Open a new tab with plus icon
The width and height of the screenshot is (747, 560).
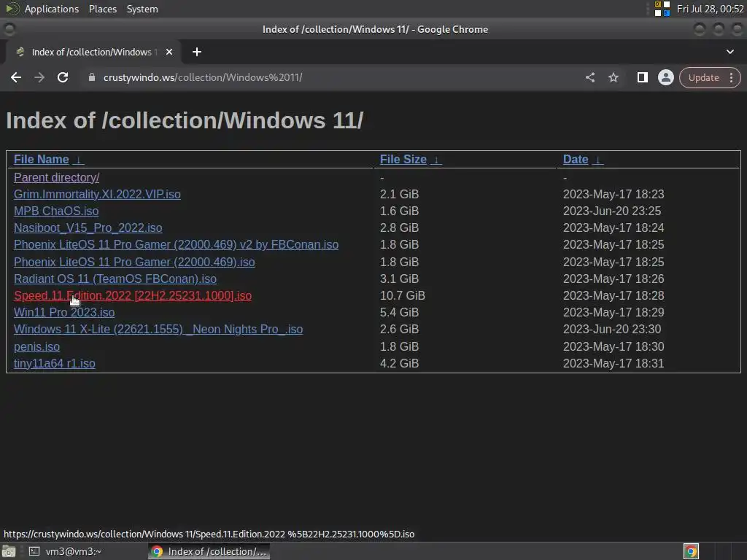(x=197, y=52)
